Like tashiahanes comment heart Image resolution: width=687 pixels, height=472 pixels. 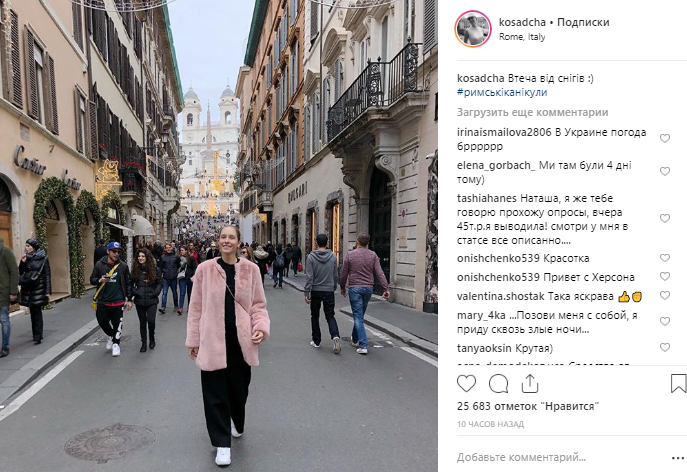(665, 218)
